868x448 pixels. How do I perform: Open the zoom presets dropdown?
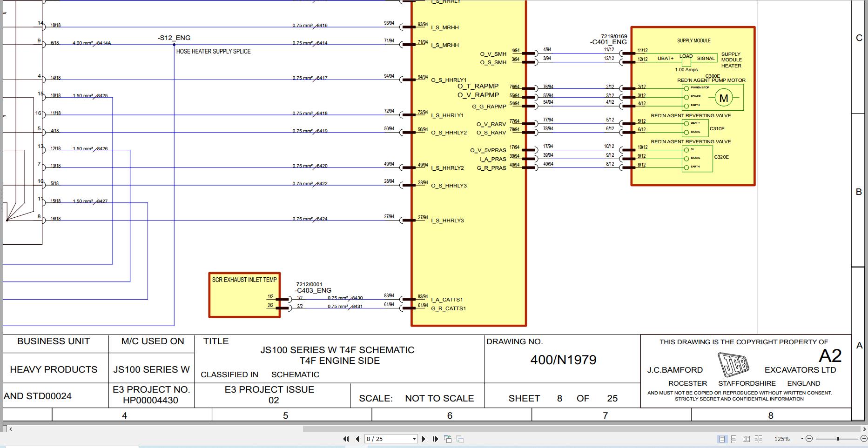802,439
